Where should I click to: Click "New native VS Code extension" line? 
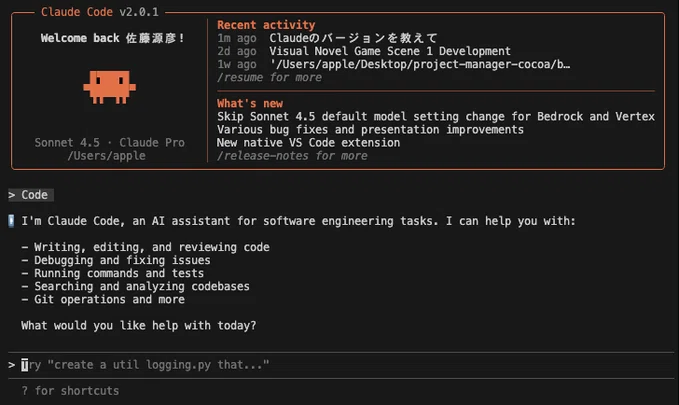tap(308, 143)
